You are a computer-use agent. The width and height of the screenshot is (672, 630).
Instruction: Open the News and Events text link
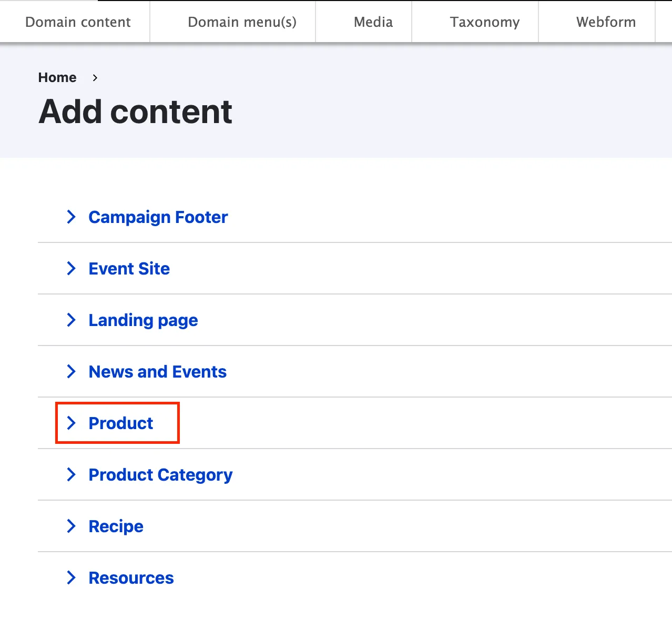[x=158, y=372]
